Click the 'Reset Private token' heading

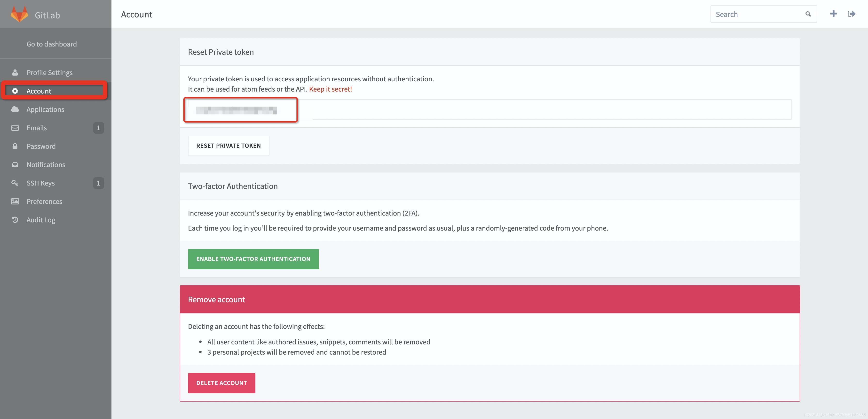tap(221, 52)
